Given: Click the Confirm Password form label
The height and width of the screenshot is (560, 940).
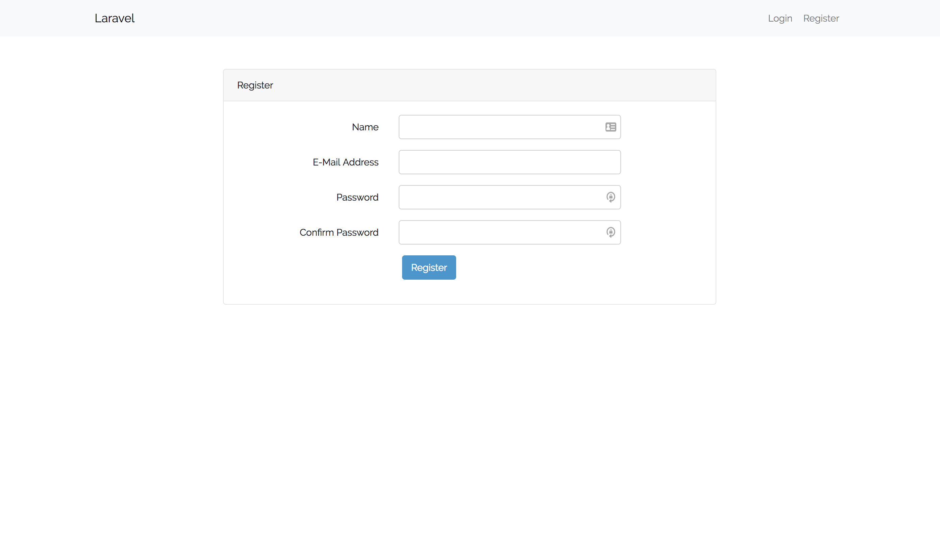Looking at the screenshot, I should [339, 232].
